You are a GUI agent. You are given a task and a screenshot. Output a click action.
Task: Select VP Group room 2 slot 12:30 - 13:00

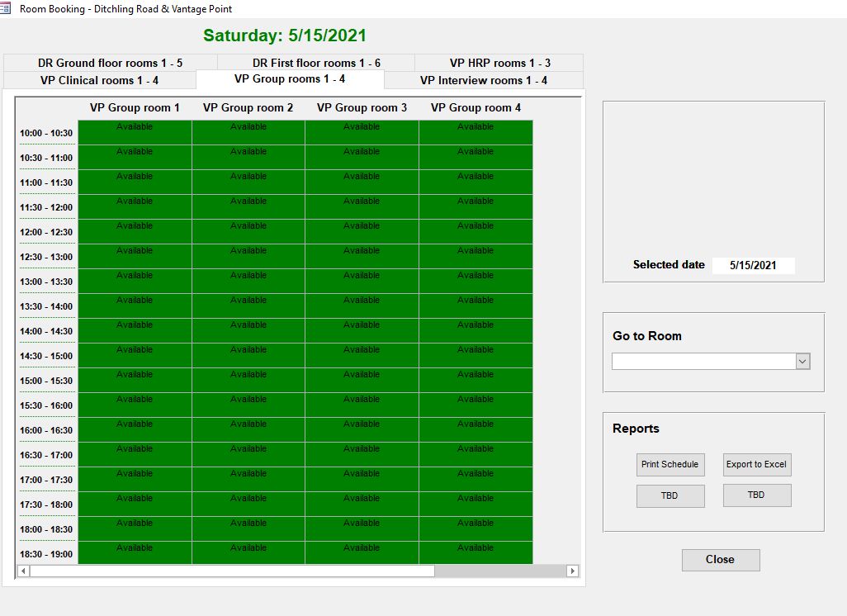[248, 257]
